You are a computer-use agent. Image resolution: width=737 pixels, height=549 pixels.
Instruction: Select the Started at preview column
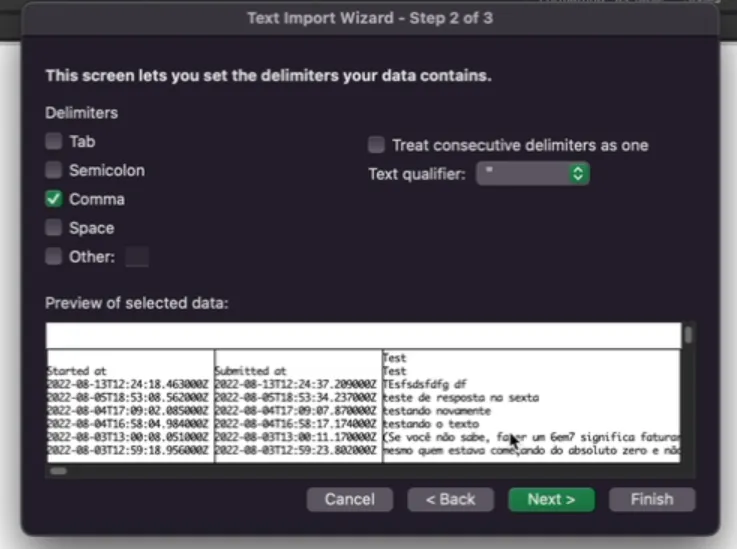130,406
